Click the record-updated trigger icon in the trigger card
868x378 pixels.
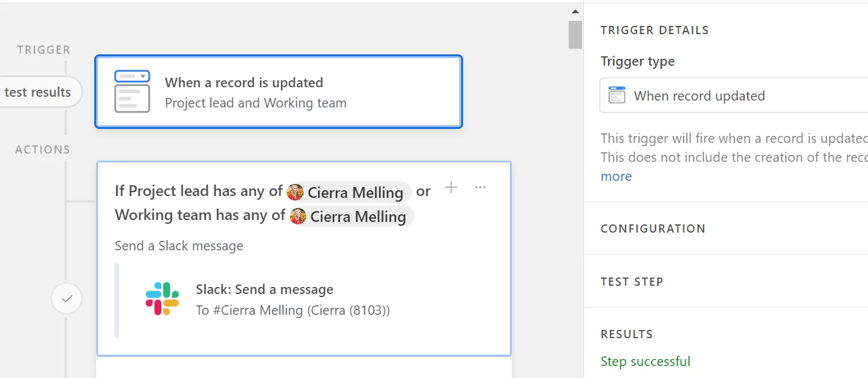132,92
